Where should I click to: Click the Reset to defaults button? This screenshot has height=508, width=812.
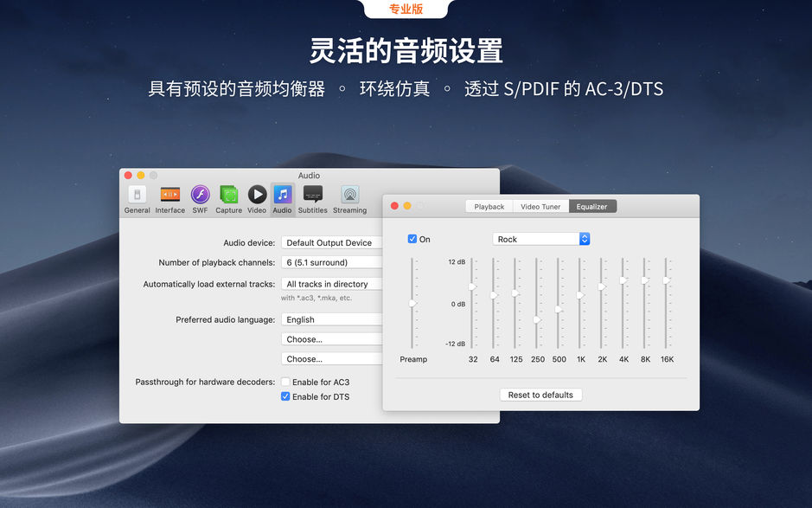coord(540,394)
